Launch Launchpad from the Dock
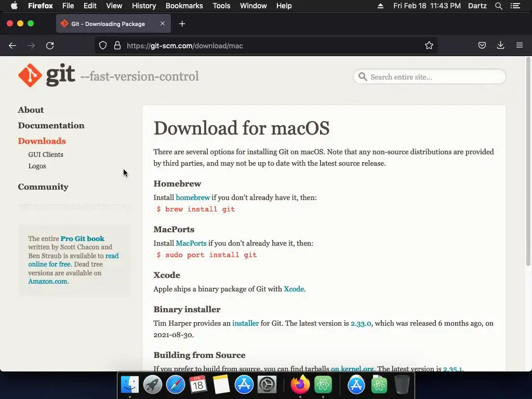Image resolution: width=532 pixels, height=399 pixels. 153,385
